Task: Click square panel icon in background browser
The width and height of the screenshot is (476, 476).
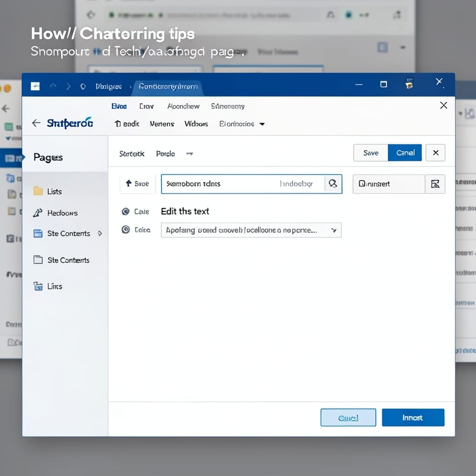Action: pyautogui.click(x=383, y=47)
